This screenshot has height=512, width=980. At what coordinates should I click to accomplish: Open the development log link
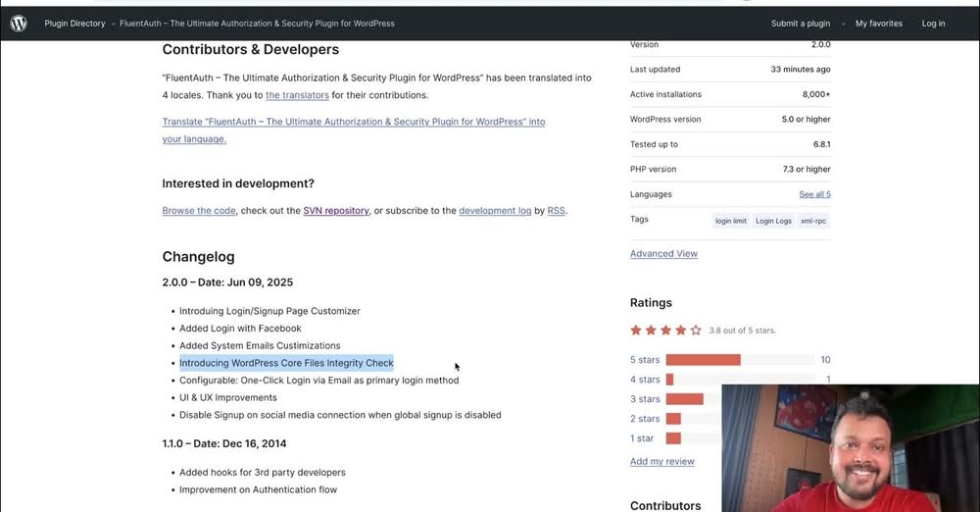(x=495, y=210)
